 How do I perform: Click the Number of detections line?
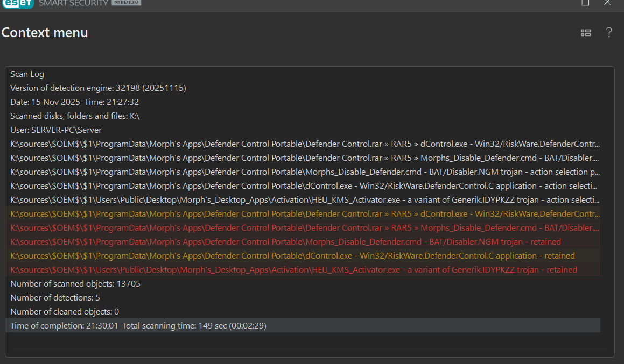coord(55,298)
